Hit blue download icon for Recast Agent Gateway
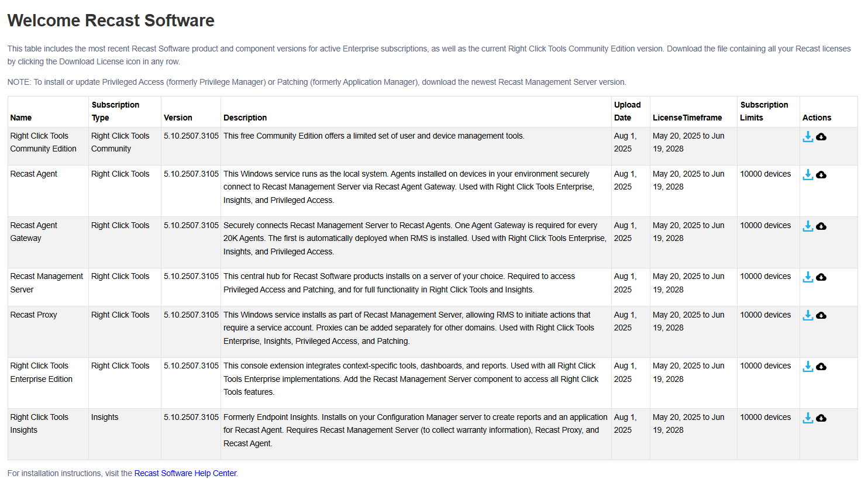Image resolution: width=868 pixels, height=479 pixels. pos(808,226)
